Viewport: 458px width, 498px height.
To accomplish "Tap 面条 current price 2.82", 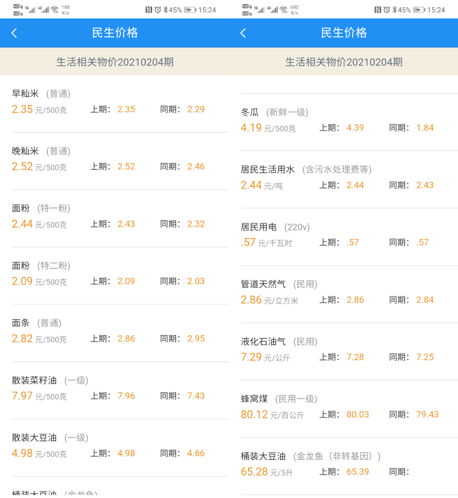I will tap(22, 339).
